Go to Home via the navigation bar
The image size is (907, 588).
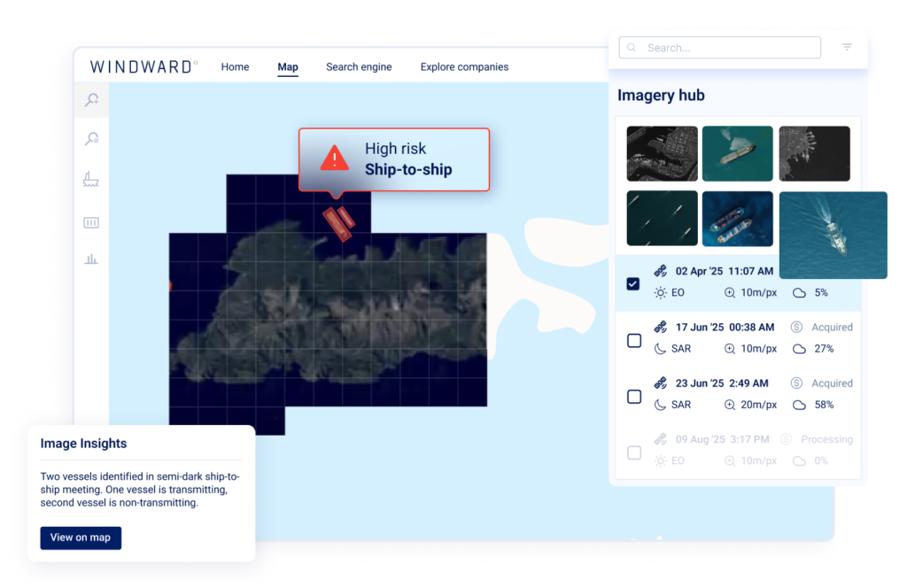(x=235, y=66)
